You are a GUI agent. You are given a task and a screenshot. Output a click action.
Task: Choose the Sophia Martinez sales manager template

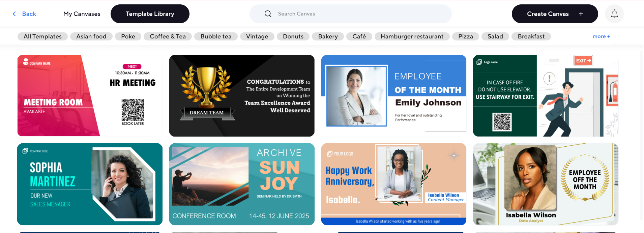click(x=90, y=184)
